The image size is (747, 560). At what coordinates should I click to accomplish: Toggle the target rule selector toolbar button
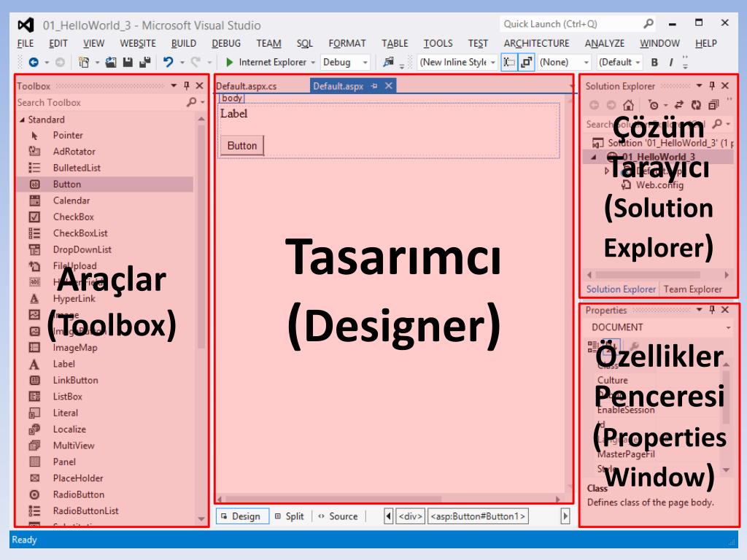pos(509,62)
